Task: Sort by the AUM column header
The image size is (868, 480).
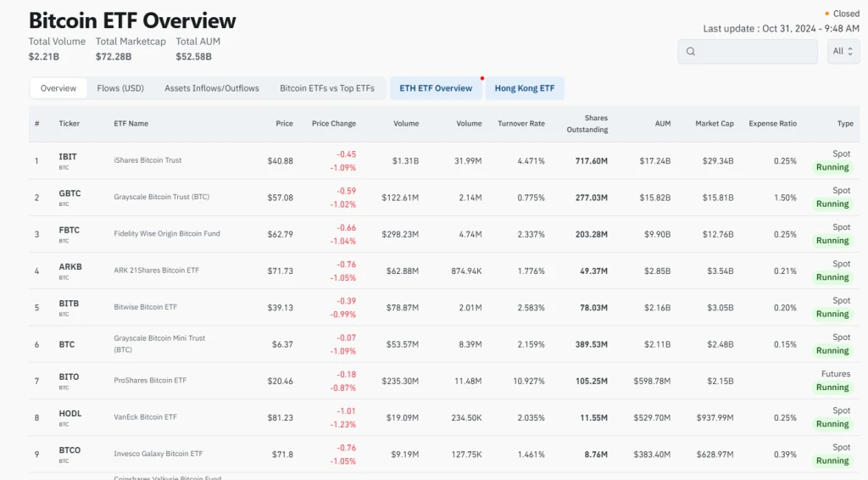Action: coord(662,124)
